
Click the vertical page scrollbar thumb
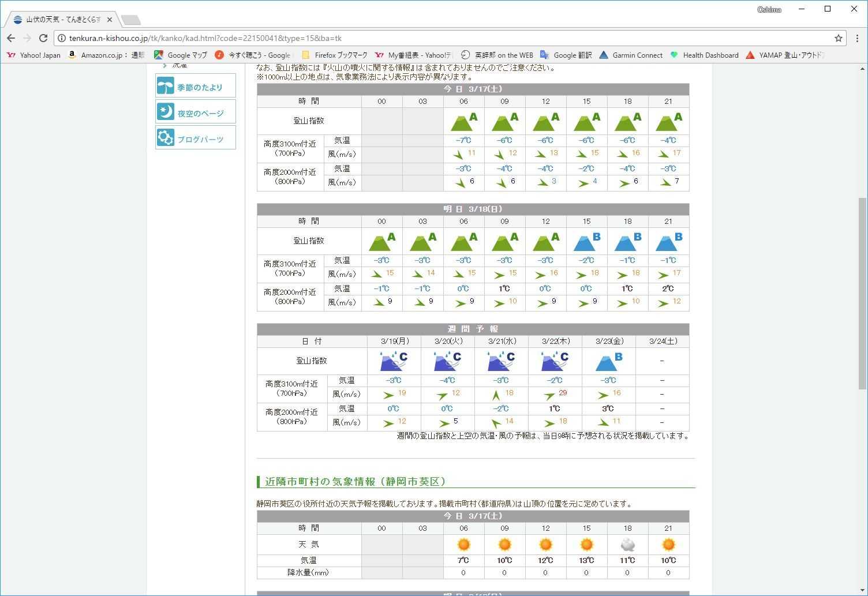coord(862,293)
